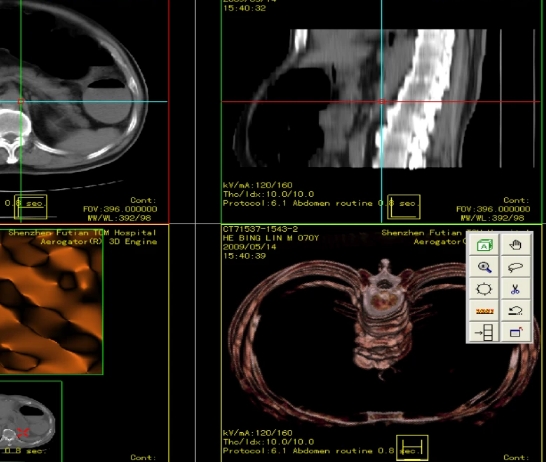
Task: Select the scissors cut tool
Action: coord(516,289)
